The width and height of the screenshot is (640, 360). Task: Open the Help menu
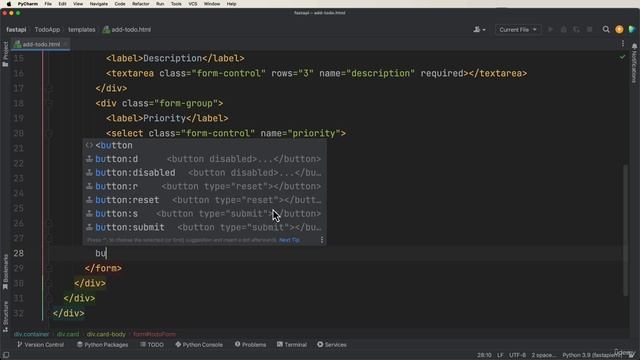pyautogui.click(x=231, y=4)
